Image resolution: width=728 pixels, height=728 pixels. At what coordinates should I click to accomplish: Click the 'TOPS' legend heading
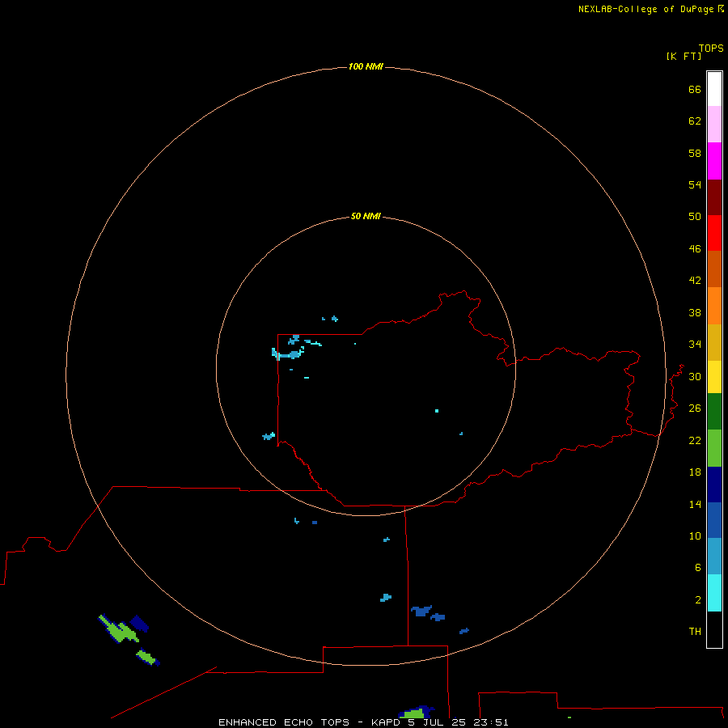[711, 49]
